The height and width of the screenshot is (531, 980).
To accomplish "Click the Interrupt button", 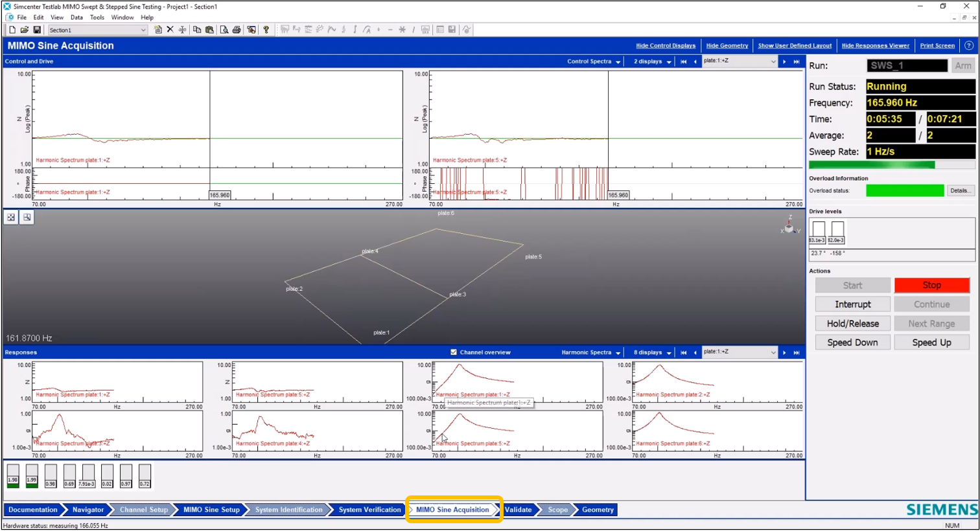I will pyautogui.click(x=852, y=304).
